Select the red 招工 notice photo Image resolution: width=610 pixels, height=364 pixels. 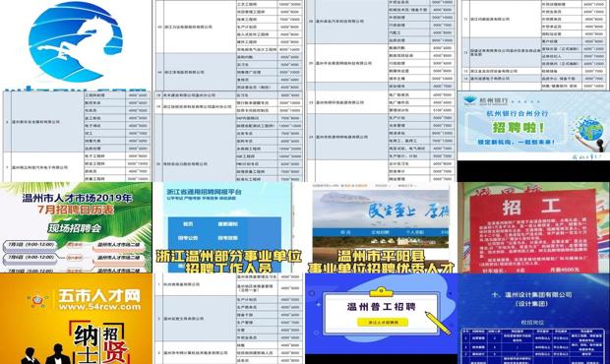click(x=533, y=227)
